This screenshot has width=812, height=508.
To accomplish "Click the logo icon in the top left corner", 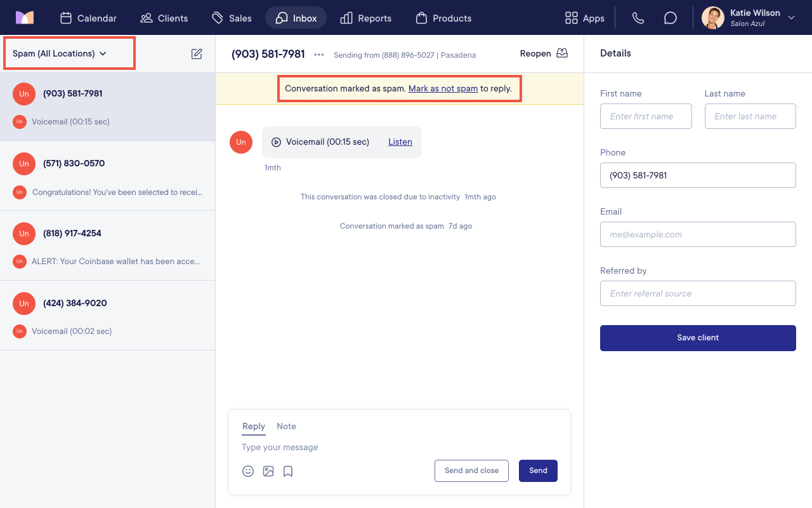I will tap(25, 18).
